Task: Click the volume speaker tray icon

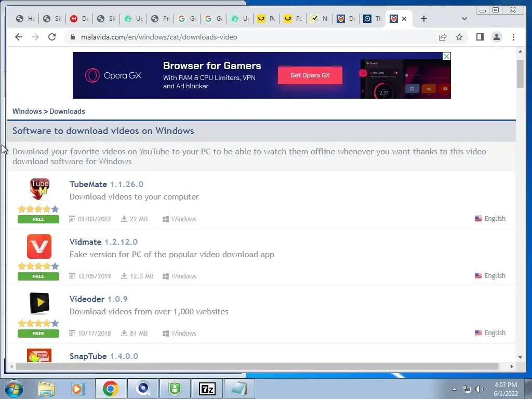Action: 480,389
